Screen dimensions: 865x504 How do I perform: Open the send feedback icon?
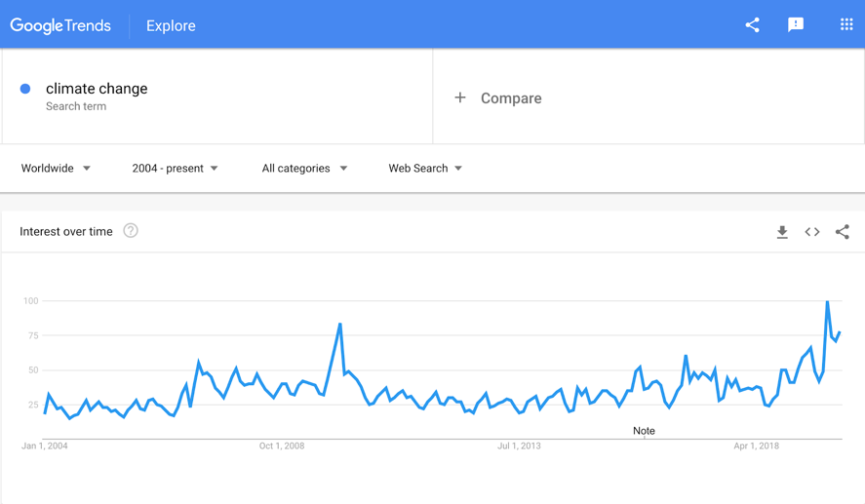(796, 25)
